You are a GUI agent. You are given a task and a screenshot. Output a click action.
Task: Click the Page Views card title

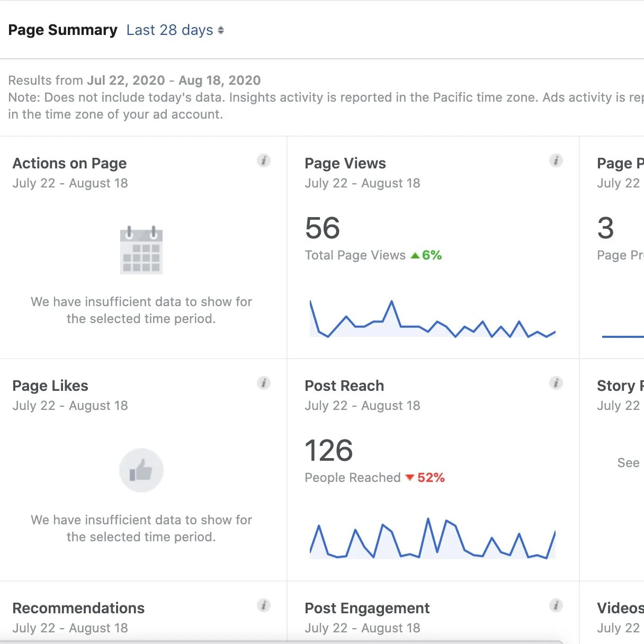click(345, 163)
